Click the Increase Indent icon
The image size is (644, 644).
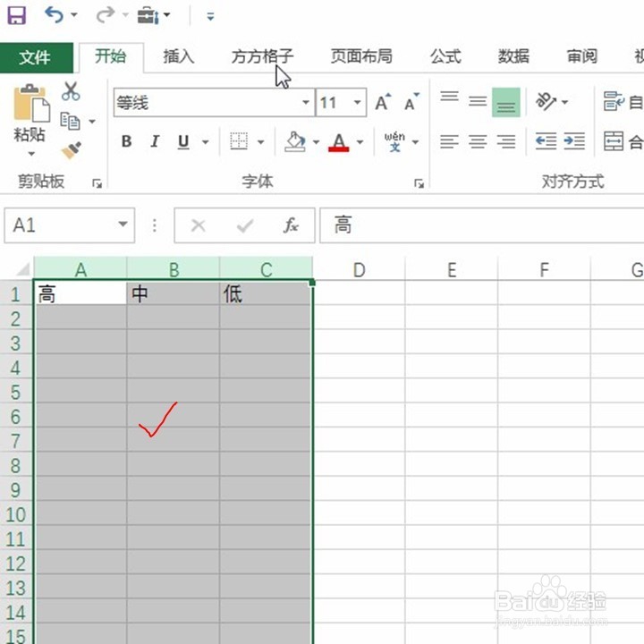click(574, 141)
